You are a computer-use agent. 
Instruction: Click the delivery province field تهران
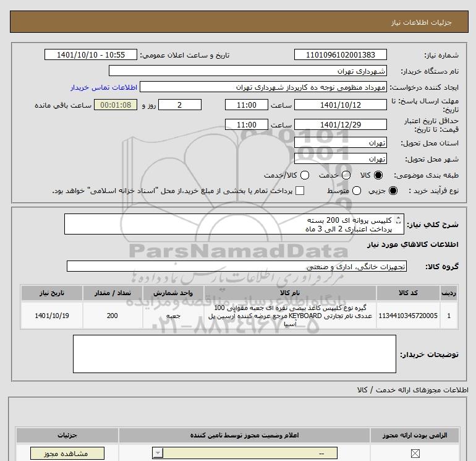pyautogui.click(x=340, y=142)
